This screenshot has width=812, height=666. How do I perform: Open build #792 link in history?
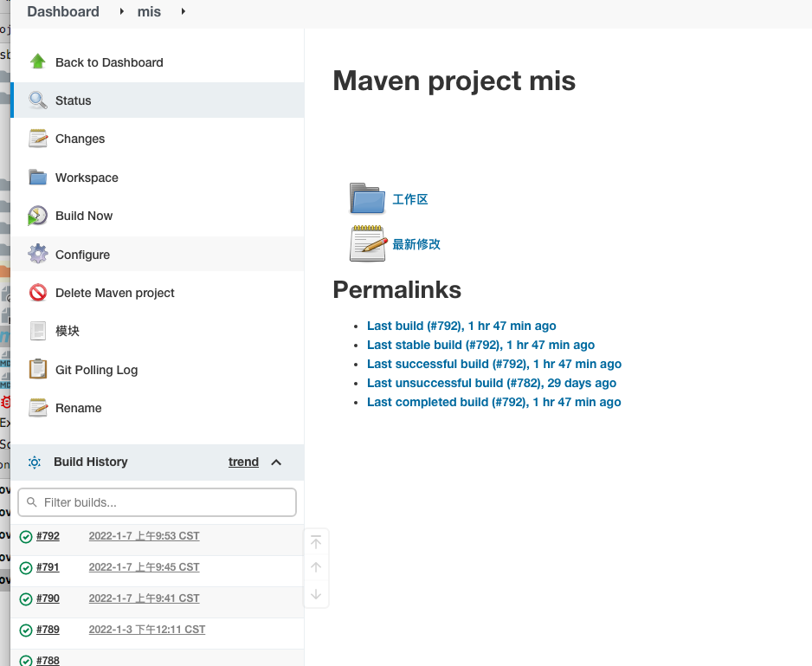[48, 536]
